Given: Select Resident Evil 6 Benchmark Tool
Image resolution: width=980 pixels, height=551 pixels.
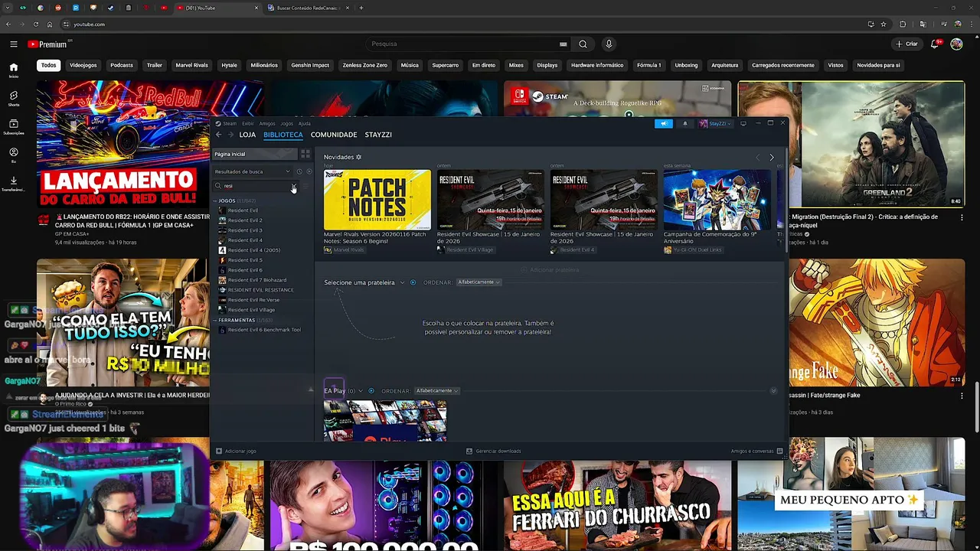Looking at the screenshot, I should coord(264,330).
